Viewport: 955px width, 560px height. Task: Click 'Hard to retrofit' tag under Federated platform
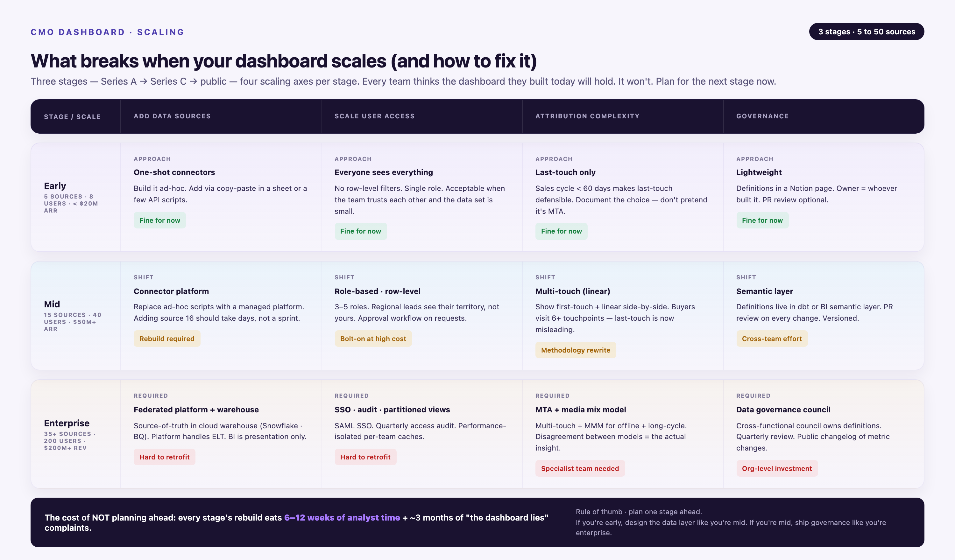click(x=164, y=457)
